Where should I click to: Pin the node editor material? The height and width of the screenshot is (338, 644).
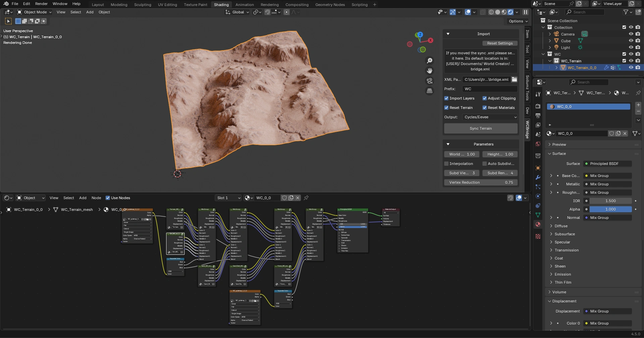306,198
